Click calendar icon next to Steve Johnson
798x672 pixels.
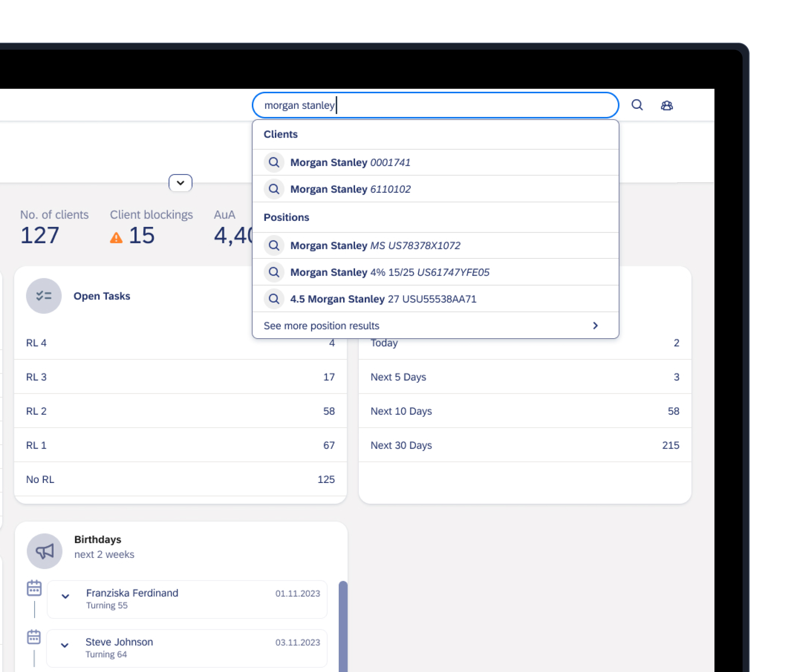pyautogui.click(x=34, y=637)
